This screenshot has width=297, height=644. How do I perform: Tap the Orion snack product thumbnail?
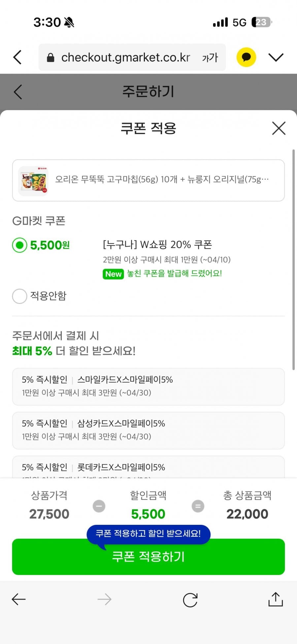click(x=33, y=181)
